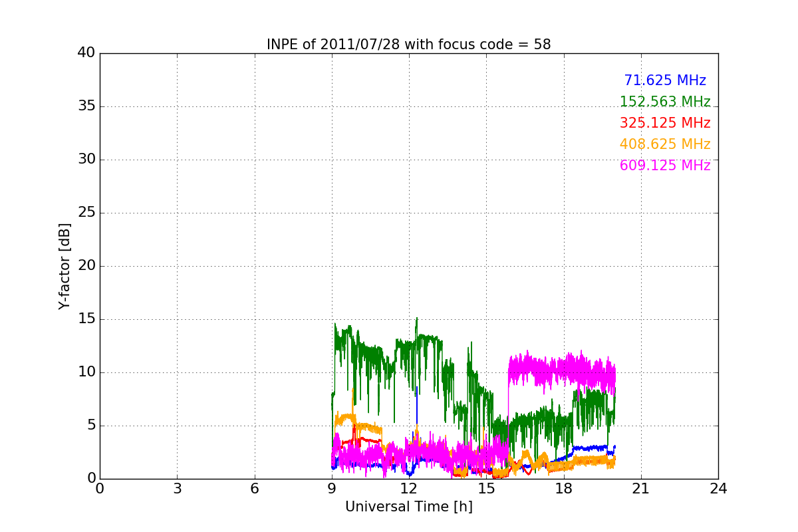The image size is (798, 532).
Task: Pick the orange 408.625 MHz legend entry
Action: click(665, 144)
